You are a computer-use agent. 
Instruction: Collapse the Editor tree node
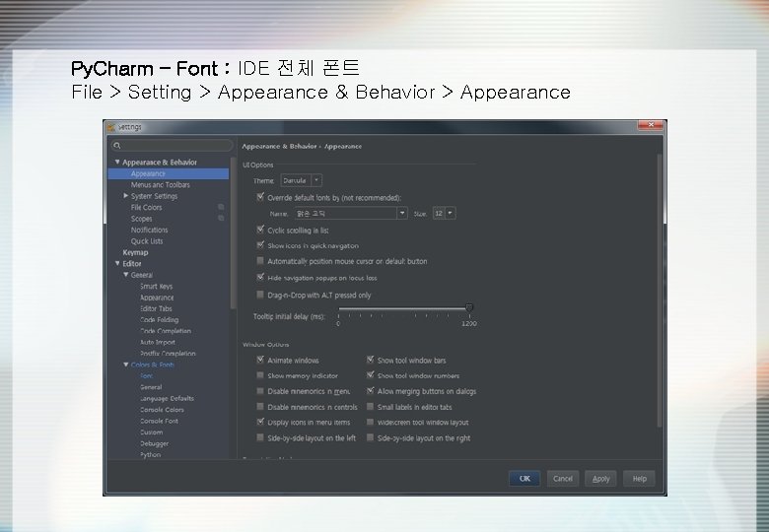(117, 264)
